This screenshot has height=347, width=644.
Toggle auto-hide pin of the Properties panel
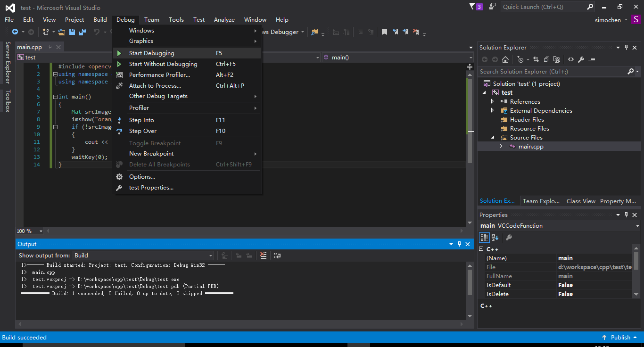[627, 215]
